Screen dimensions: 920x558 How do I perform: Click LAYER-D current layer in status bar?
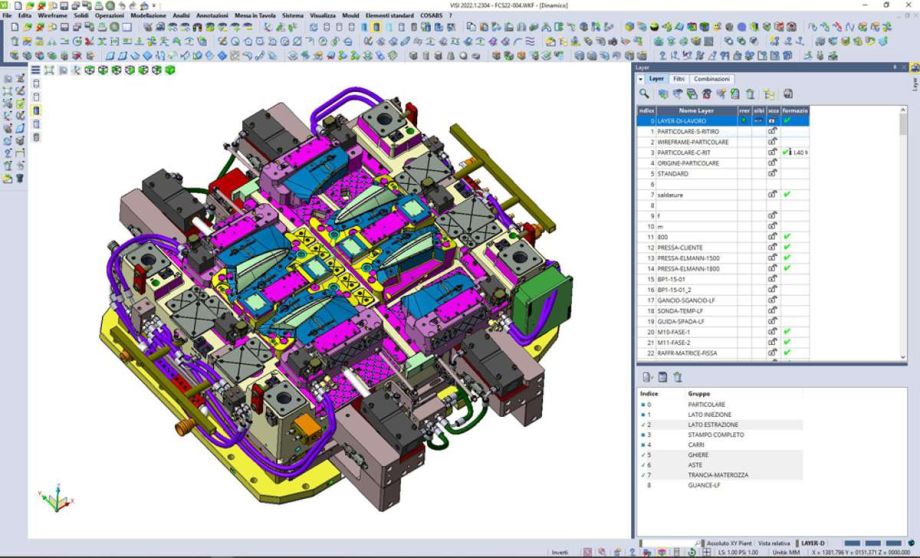pyautogui.click(x=813, y=543)
